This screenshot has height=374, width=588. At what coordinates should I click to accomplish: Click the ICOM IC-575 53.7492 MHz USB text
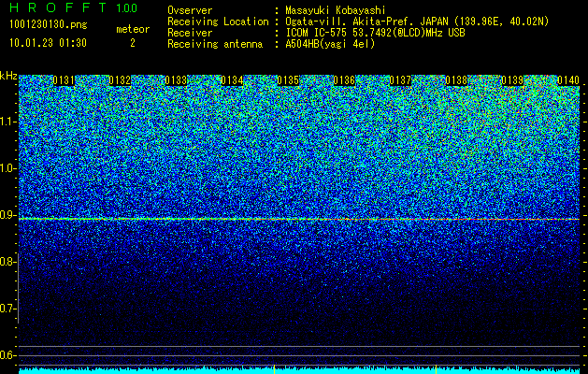pos(375,33)
